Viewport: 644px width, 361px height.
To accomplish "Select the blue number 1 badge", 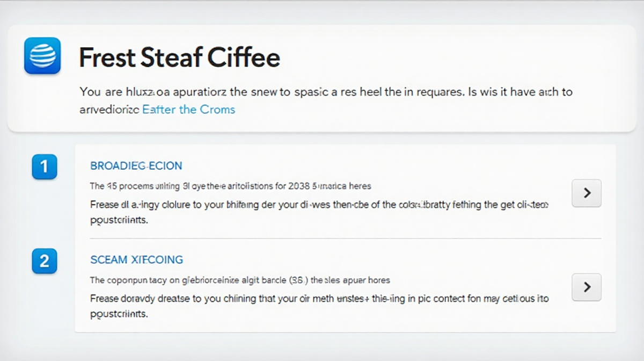I will click(x=44, y=167).
